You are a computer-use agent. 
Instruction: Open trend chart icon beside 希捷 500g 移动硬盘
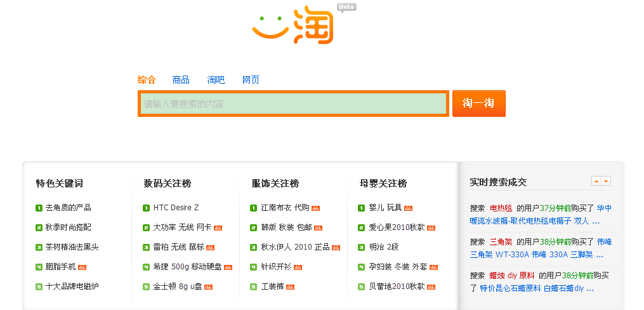pos(228,267)
